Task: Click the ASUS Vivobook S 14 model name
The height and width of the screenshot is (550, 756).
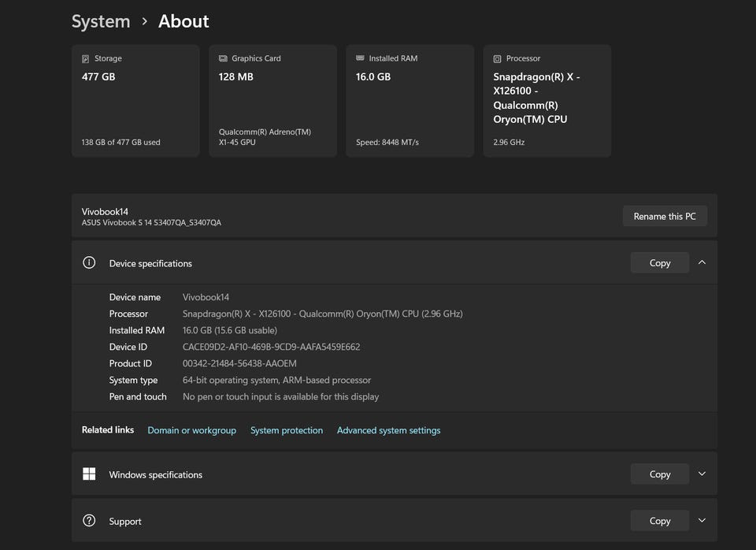Action: 151,222
